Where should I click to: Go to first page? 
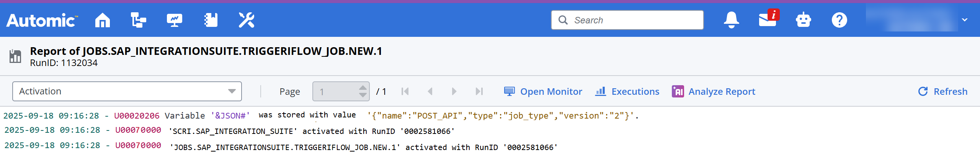pyautogui.click(x=405, y=91)
